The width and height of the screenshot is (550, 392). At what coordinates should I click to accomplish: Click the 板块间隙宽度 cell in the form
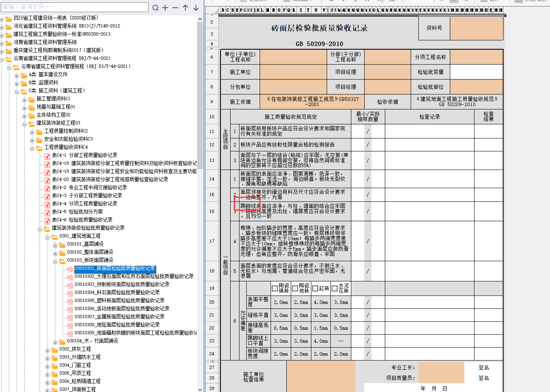point(258,354)
